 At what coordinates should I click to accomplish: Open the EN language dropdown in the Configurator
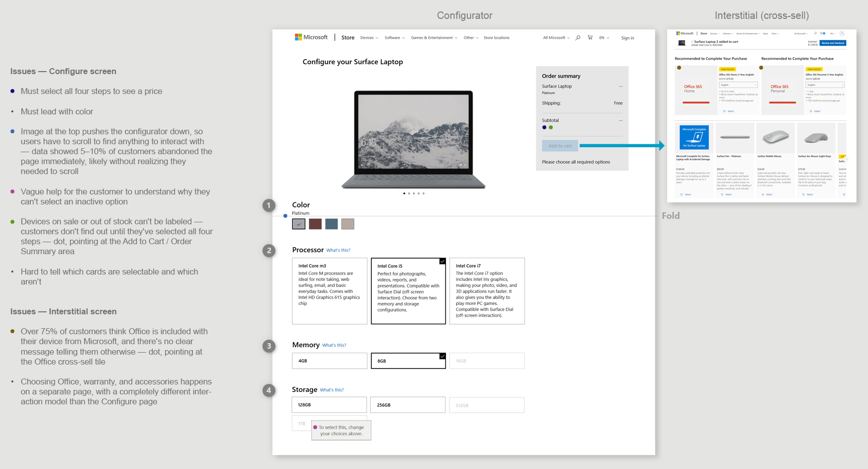[604, 38]
